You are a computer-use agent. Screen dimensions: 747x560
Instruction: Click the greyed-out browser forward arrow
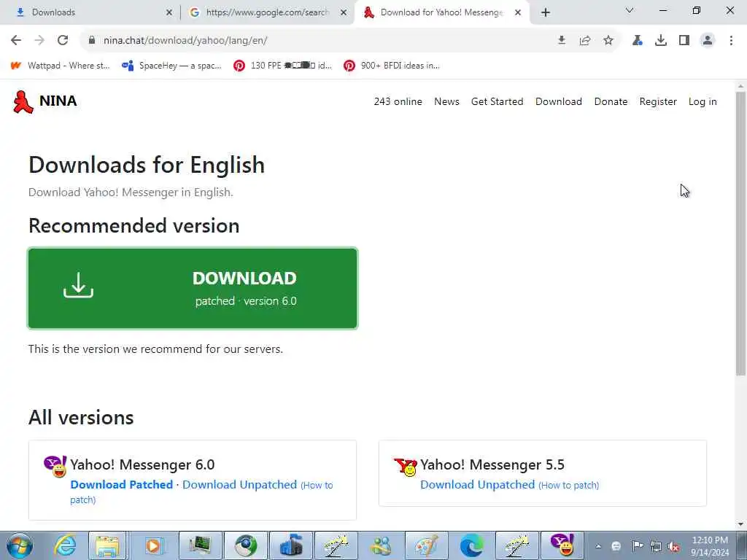(x=39, y=41)
